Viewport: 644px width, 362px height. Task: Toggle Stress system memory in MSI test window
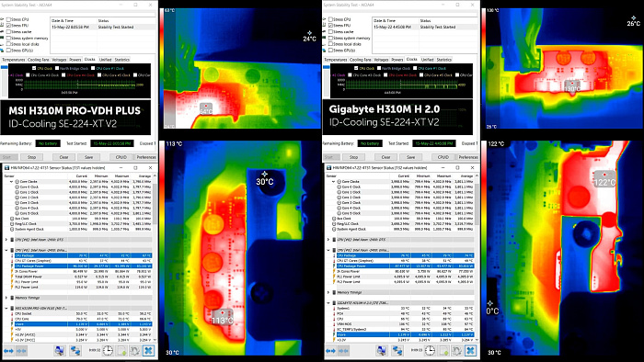tap(8, 38)
